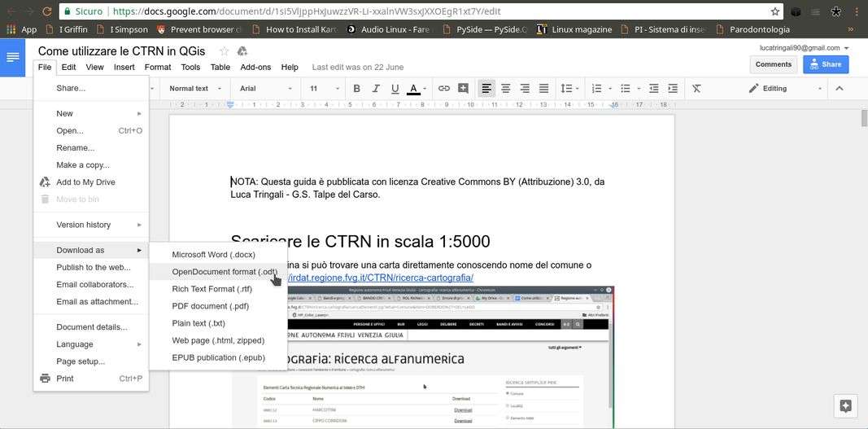The height and width of the screenshot is (429, 868).
Task: Open the Comments button
Action: tap(773, 64)
